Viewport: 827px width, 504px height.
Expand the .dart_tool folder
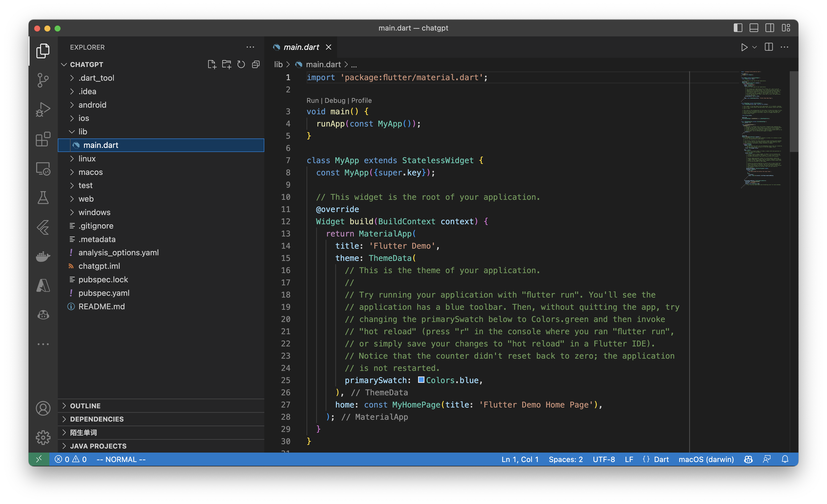pos(161,78)
